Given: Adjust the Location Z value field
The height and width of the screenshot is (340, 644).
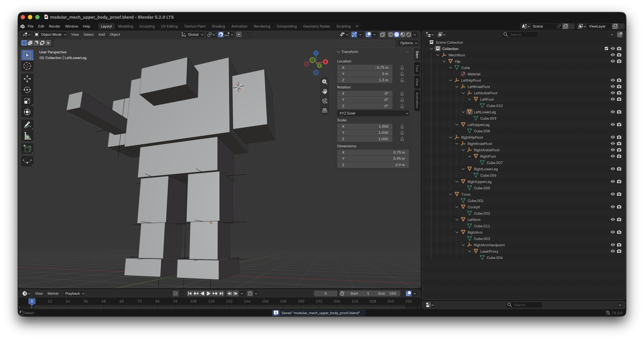Looking at the screenshot, I should coord(364,80).
